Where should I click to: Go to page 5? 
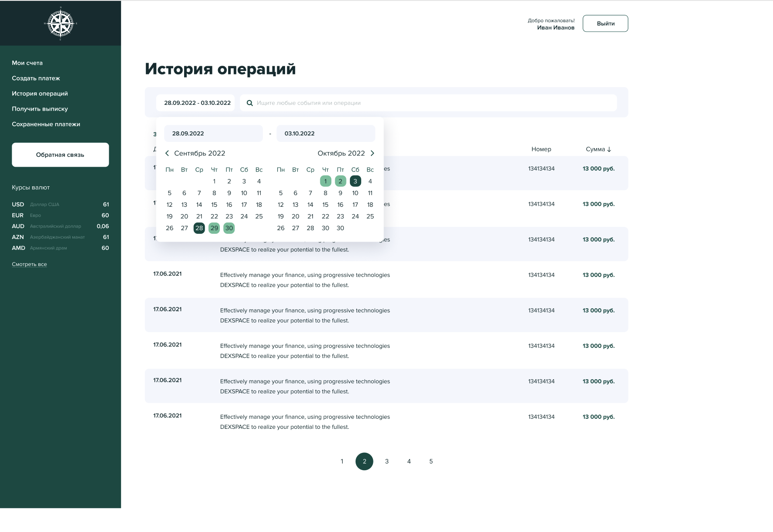(x=431, y=461)
